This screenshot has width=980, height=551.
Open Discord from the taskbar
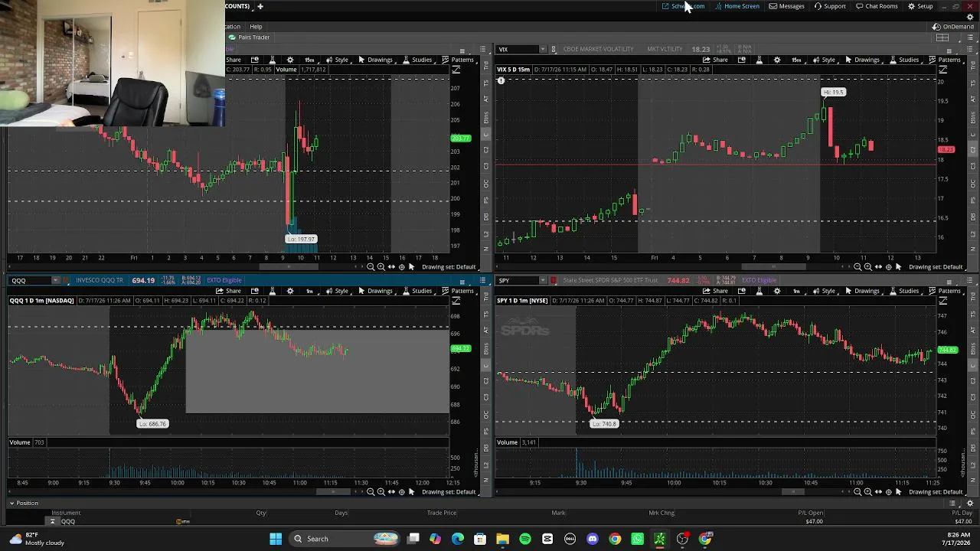coord(593,539)
